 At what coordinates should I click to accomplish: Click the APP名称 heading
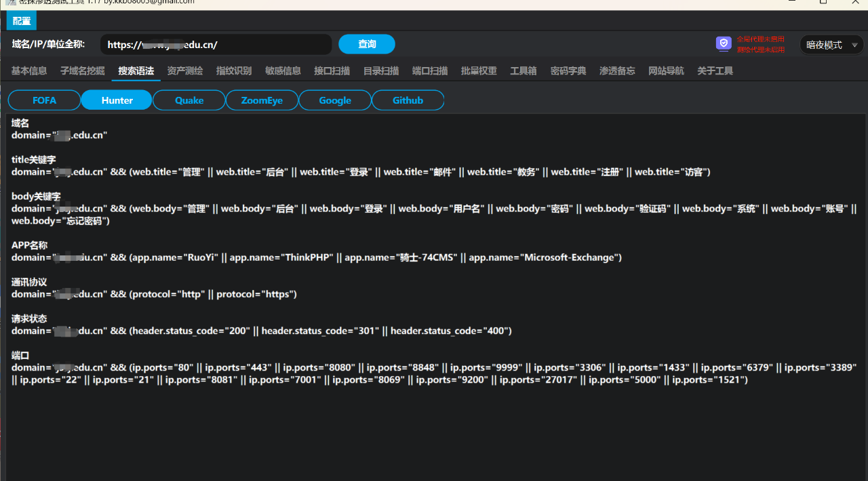coord(29,245)
